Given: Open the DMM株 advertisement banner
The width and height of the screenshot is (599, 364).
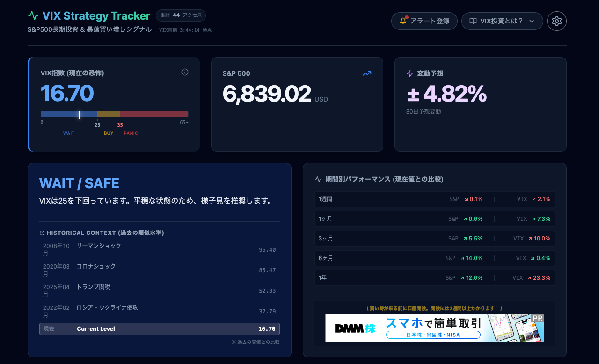Looking at the screenshot, I should 434,328.
